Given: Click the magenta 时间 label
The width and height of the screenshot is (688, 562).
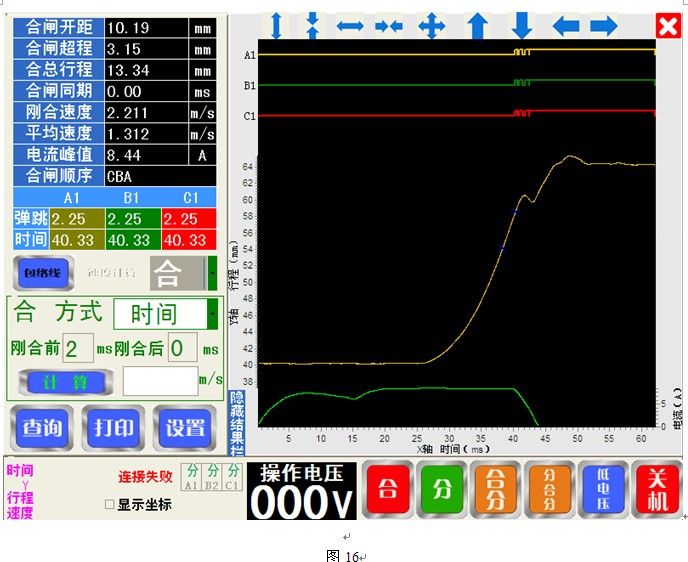Looking at the screenshot, I should point(20,470).
